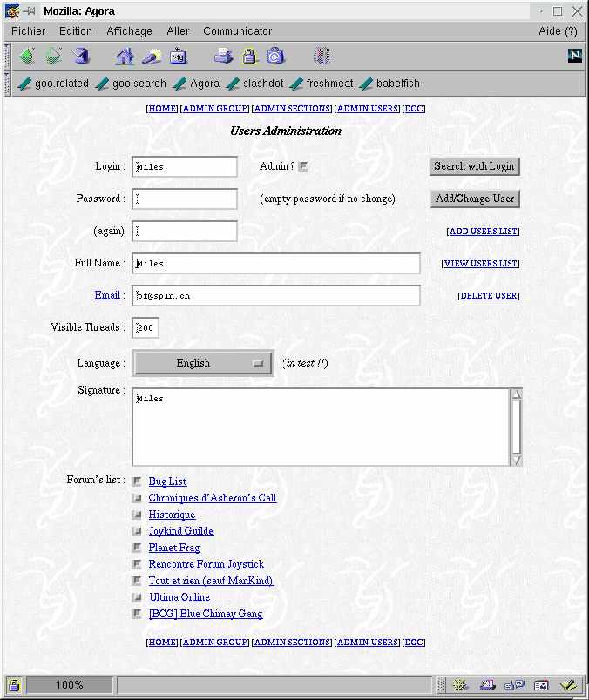The width and height of the screenshot is (589, 700).
Task: Toggle the Ultima Online forum checkbox
Action: click(x=137, y=597)
